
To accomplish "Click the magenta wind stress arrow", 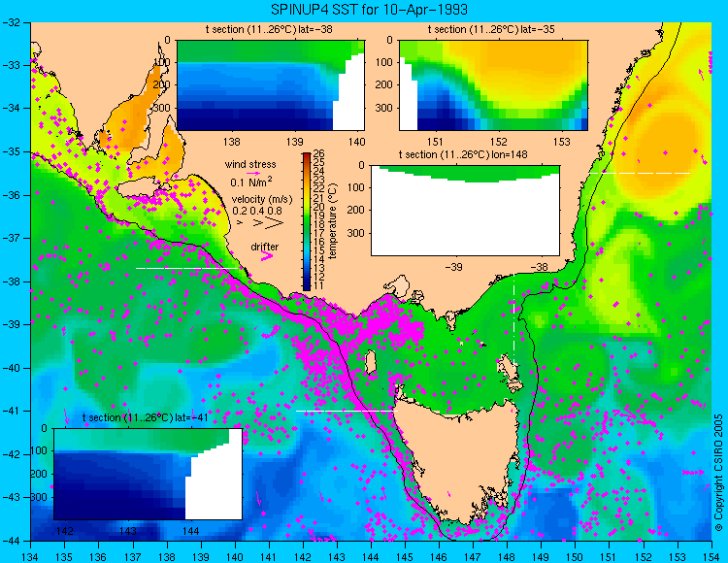I will point(252,172).
